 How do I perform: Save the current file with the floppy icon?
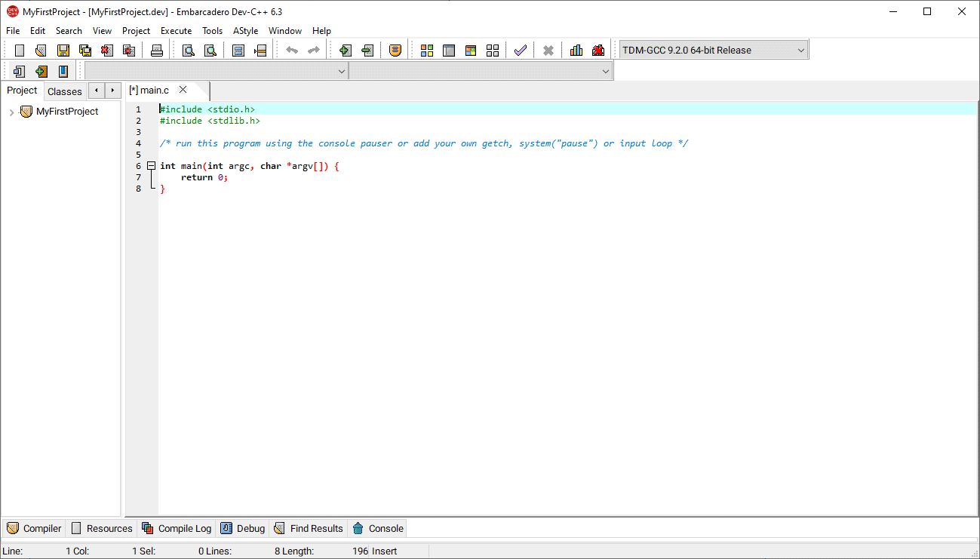point(63,51)
